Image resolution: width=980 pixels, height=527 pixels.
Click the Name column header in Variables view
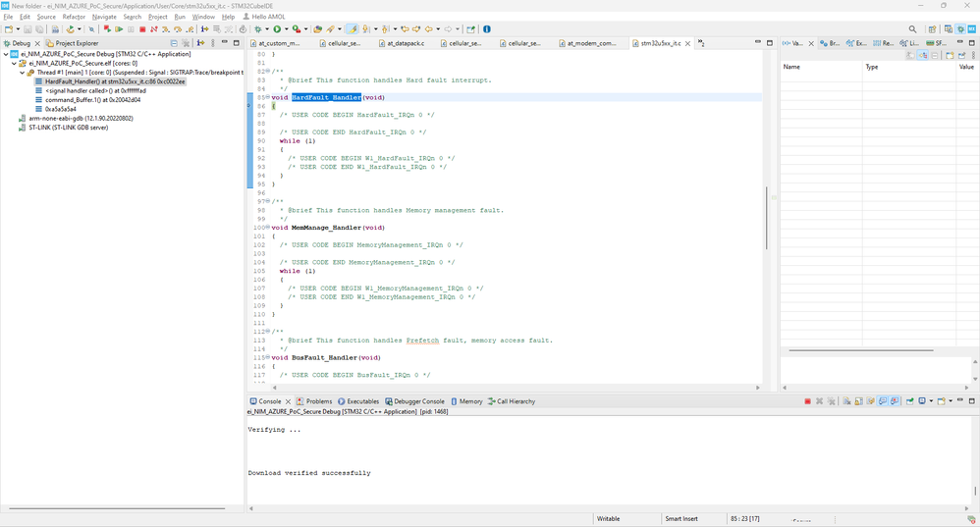point(821,67)
